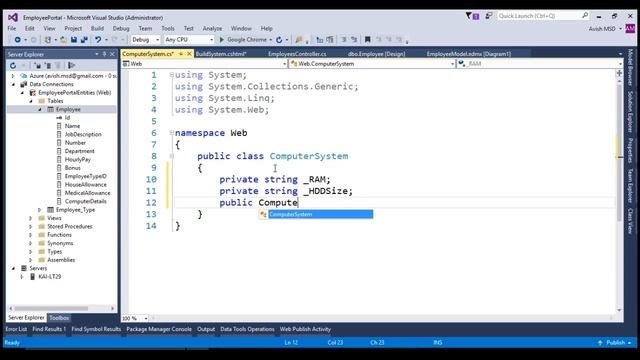640x360 pixels.
Task: Close the ComputerSystem.cs tab
Action: point(189,54)
